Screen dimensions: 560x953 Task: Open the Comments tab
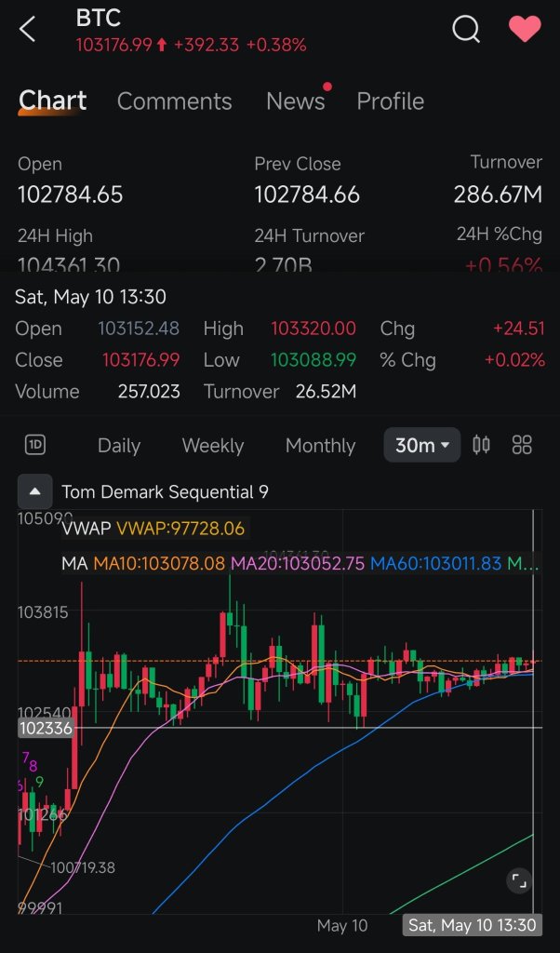click(x=174, y=101)
